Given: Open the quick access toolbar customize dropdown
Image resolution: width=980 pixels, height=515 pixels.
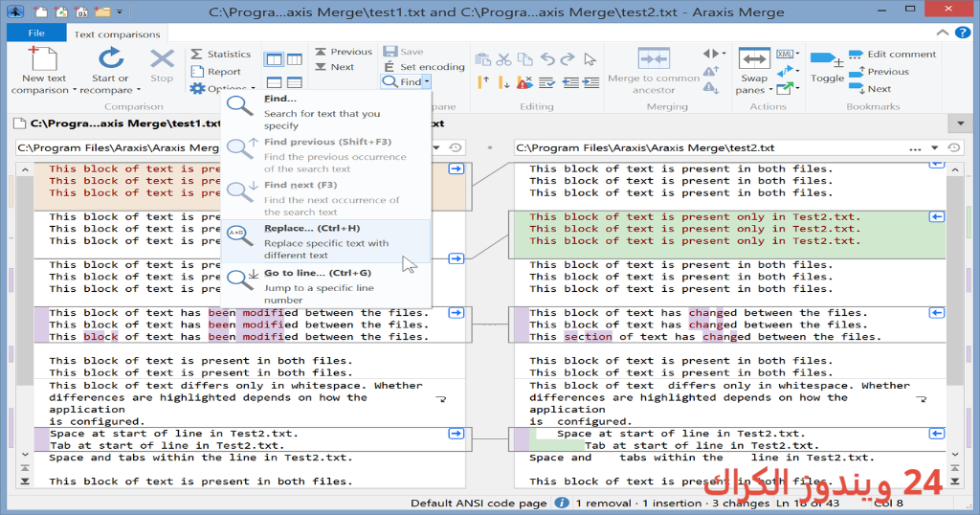Looking at the screenshot, I should (120, 11).
